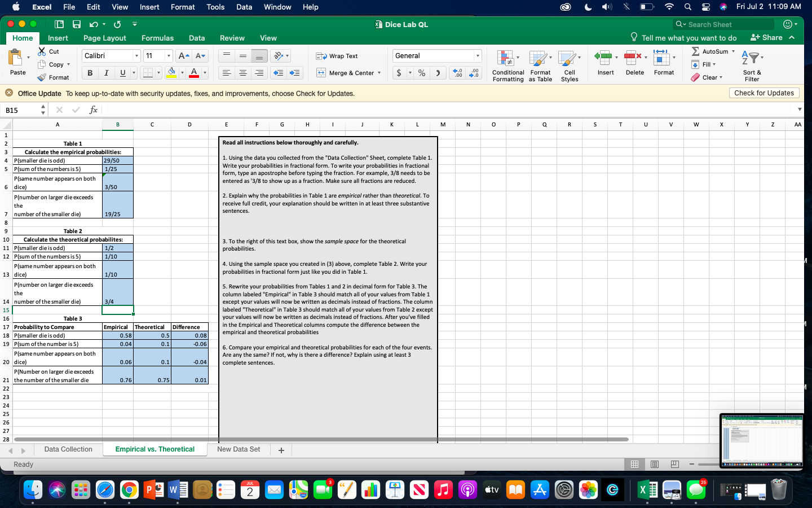
Task: Click the Share button
Action: click(766, 37)
